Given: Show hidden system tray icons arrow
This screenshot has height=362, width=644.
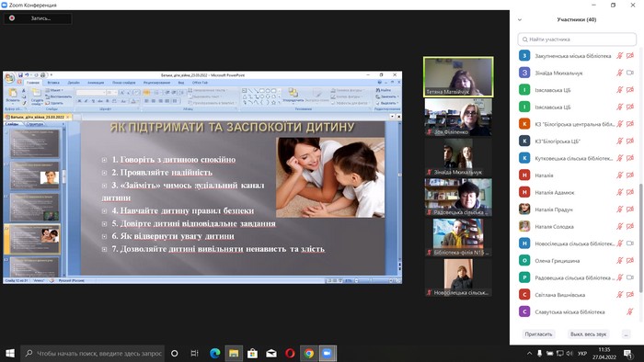Looking at the screenshot, I should pos(529,354).
